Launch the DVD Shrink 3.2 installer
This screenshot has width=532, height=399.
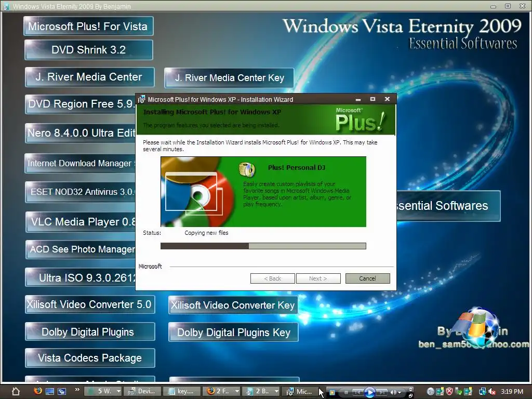[88, 50]
